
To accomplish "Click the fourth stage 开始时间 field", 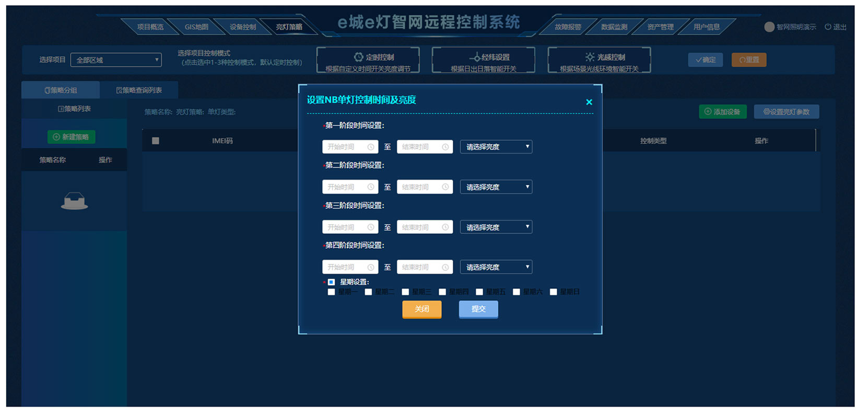I will tap(350, 267).
